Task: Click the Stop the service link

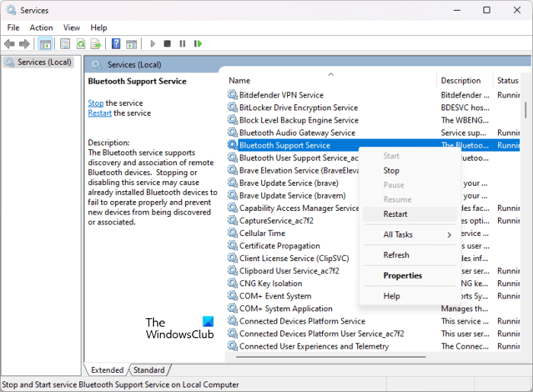Action: click(x=96, y=103)
